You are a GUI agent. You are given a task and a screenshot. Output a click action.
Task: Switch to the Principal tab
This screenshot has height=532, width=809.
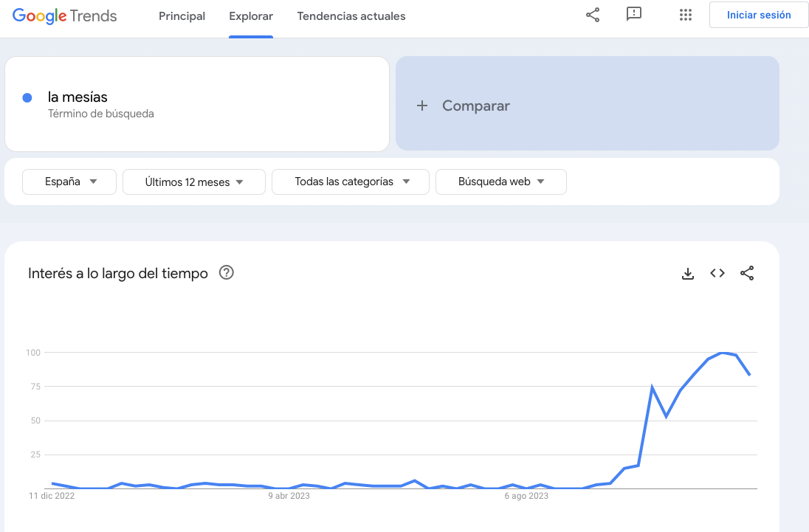coord(182,15)
